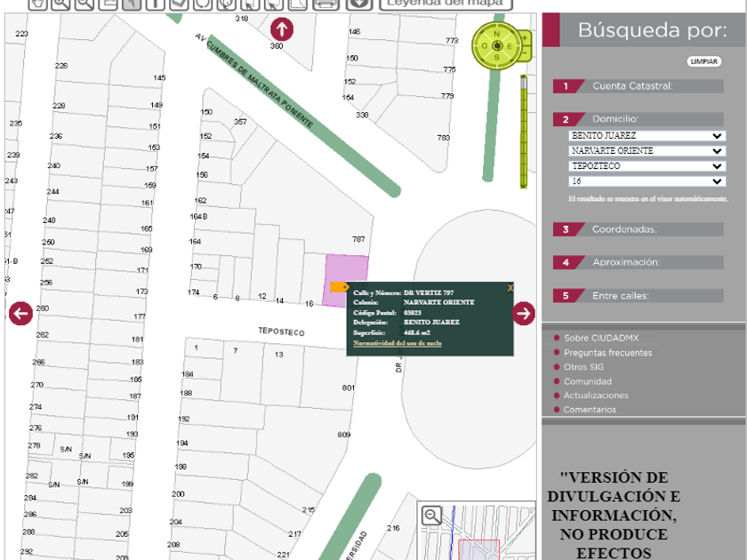
Task: Open the number 16 dropdown
Action: click(647, 181)
